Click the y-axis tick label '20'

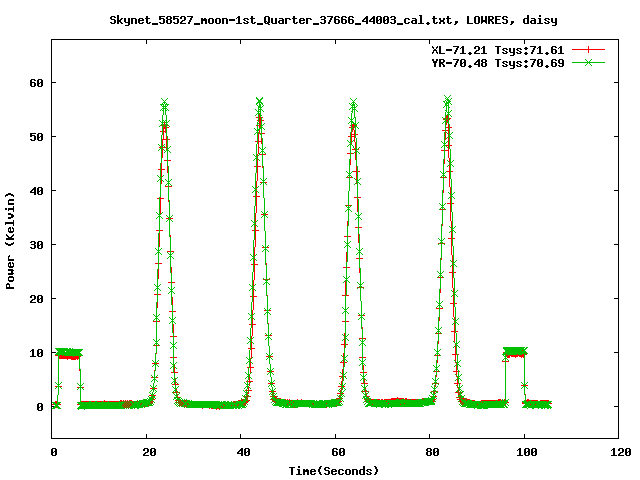36,299
